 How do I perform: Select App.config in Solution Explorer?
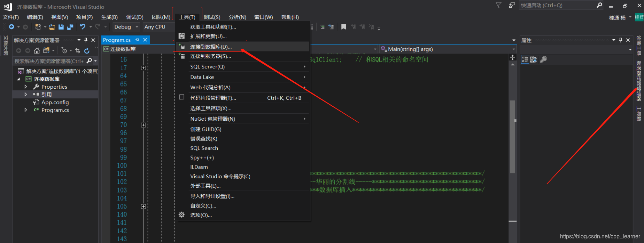(x=55, y=102)
